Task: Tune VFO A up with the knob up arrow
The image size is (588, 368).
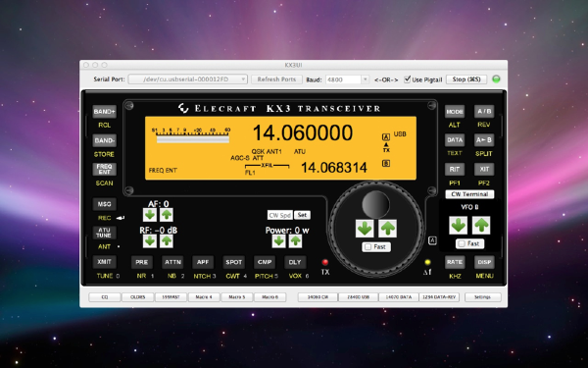Action: [x=387, y=229]
